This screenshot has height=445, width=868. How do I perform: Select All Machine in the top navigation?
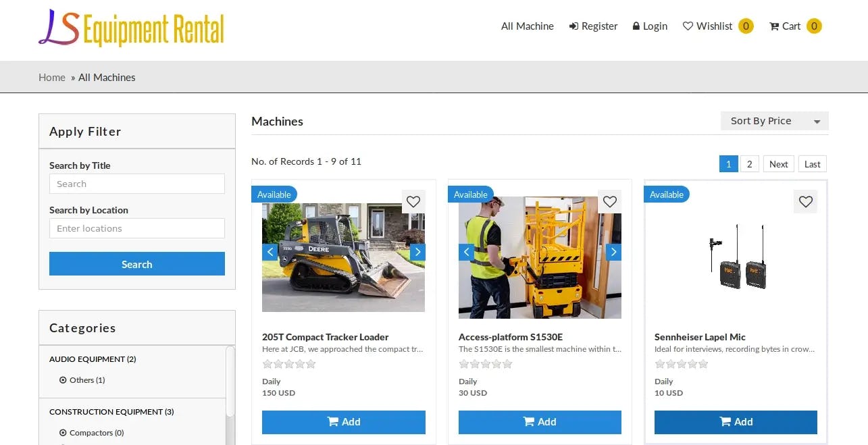[527, 26]
